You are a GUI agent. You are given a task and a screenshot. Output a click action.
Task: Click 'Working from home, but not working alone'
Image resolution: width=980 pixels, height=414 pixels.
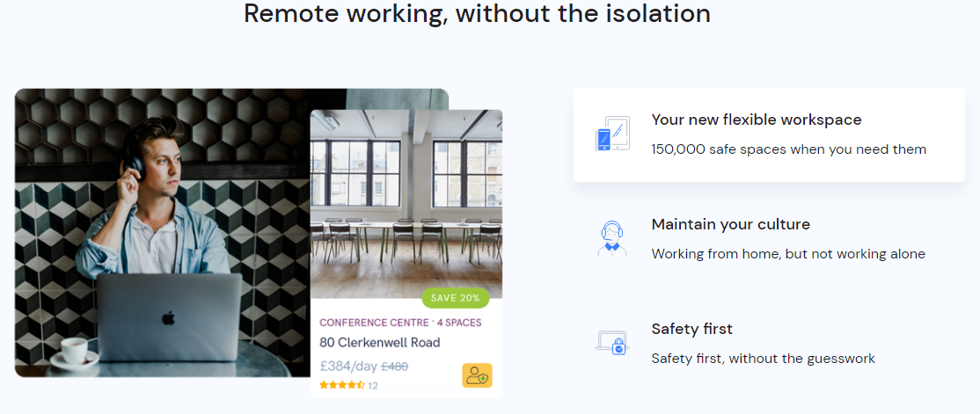(x=788, y=254)
